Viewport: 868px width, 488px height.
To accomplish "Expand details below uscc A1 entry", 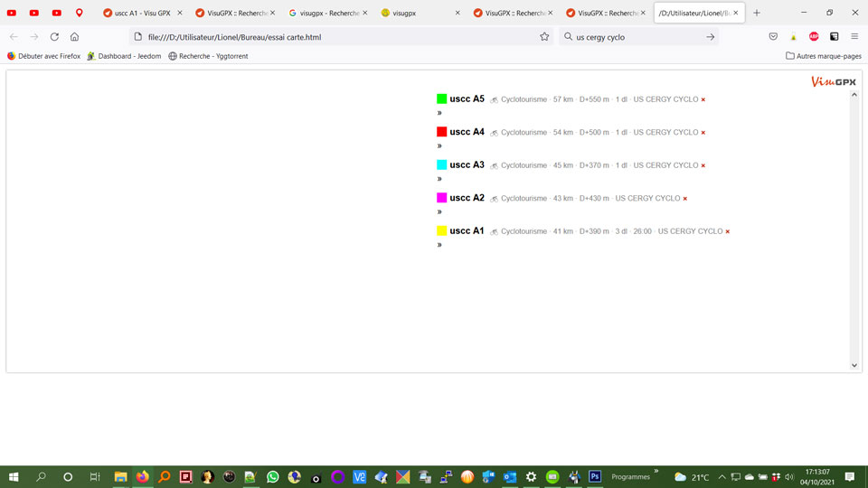I will (440, 245).
